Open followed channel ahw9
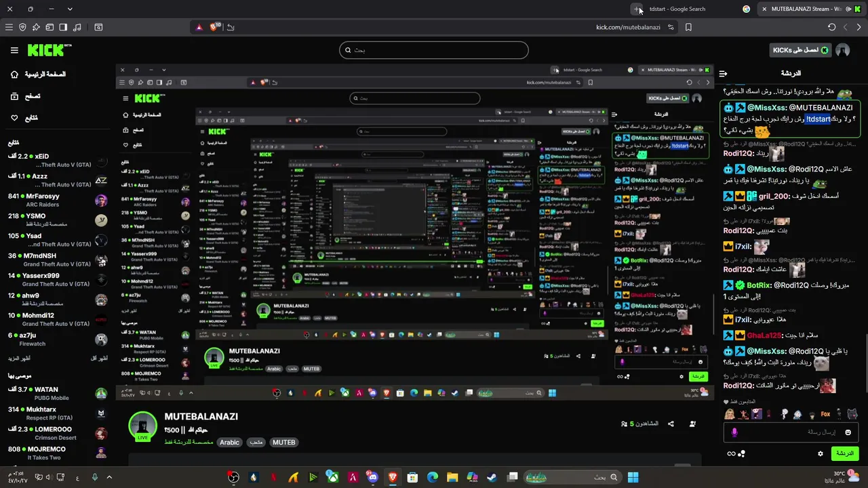 click(x=57, y=300)
